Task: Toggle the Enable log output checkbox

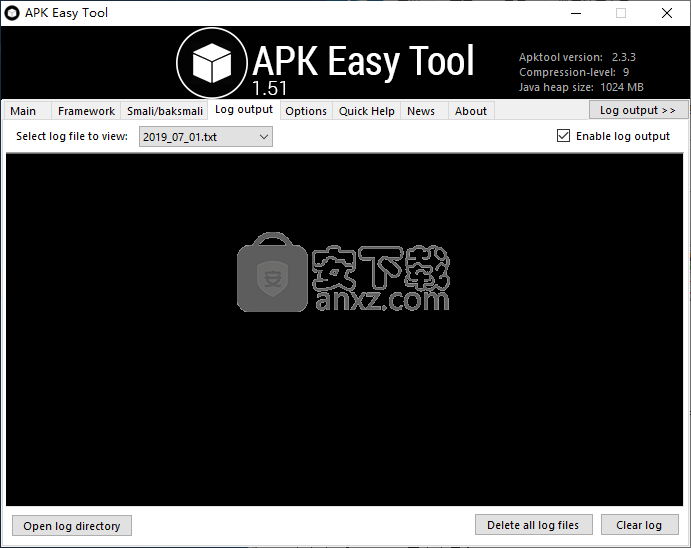Action: [x=563, y=136]
